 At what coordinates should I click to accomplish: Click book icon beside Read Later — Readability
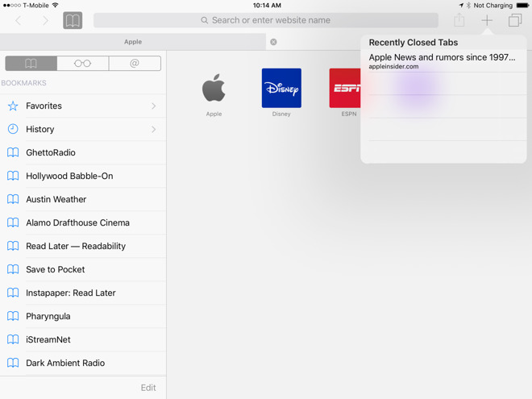13,247
